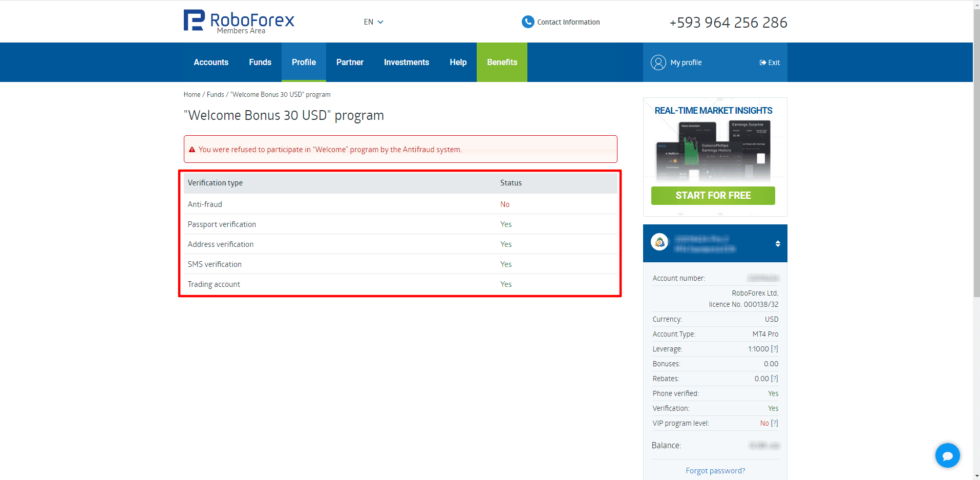Viewport: 980px width, 480px height.
Task: Select the Profile menu item
Action: pos(304,62)
